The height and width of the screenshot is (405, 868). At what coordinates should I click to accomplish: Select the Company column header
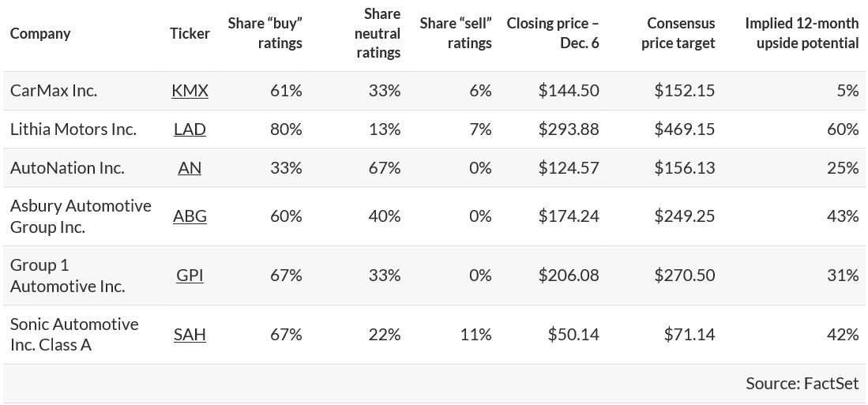40,33
